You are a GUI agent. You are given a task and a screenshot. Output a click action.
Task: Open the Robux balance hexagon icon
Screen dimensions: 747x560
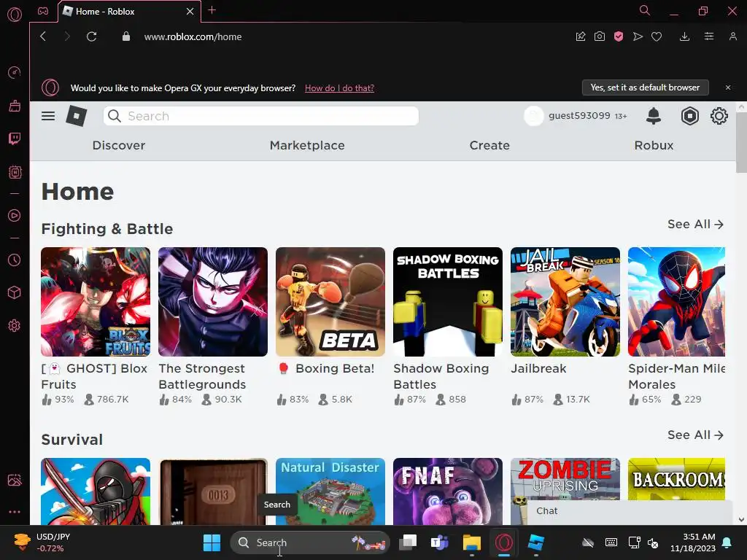pyautogui.click(x=689, y=116)
